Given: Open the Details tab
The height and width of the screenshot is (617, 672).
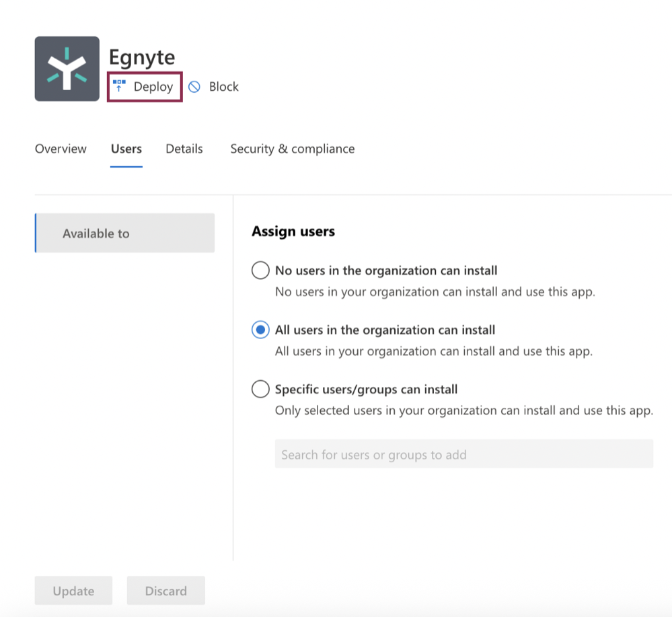Looking at the screenshot, I should [x=184, y=149].
